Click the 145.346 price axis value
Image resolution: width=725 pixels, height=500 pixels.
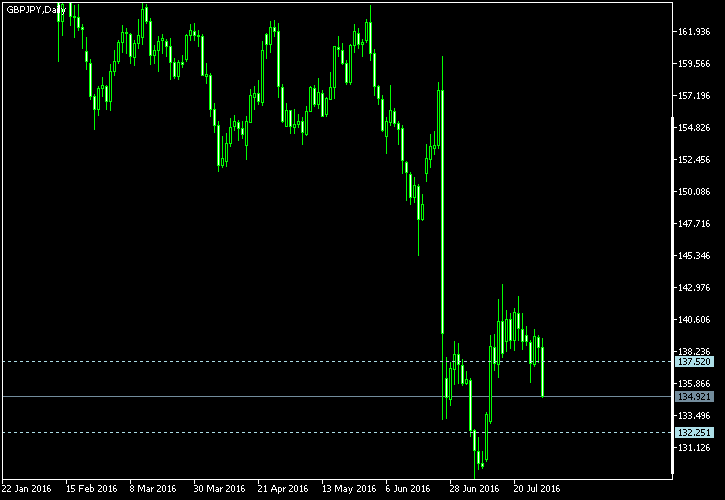pos(694,256)
